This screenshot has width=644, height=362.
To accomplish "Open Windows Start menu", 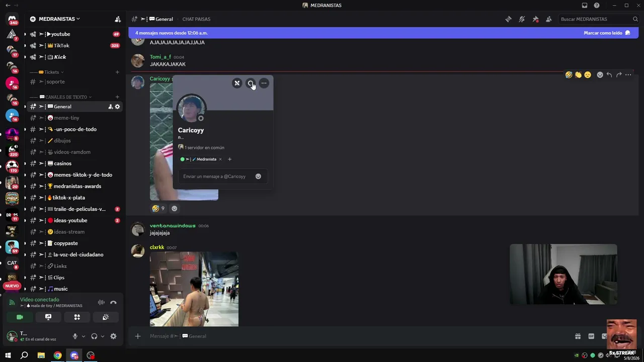I will [x=8, y=355].
